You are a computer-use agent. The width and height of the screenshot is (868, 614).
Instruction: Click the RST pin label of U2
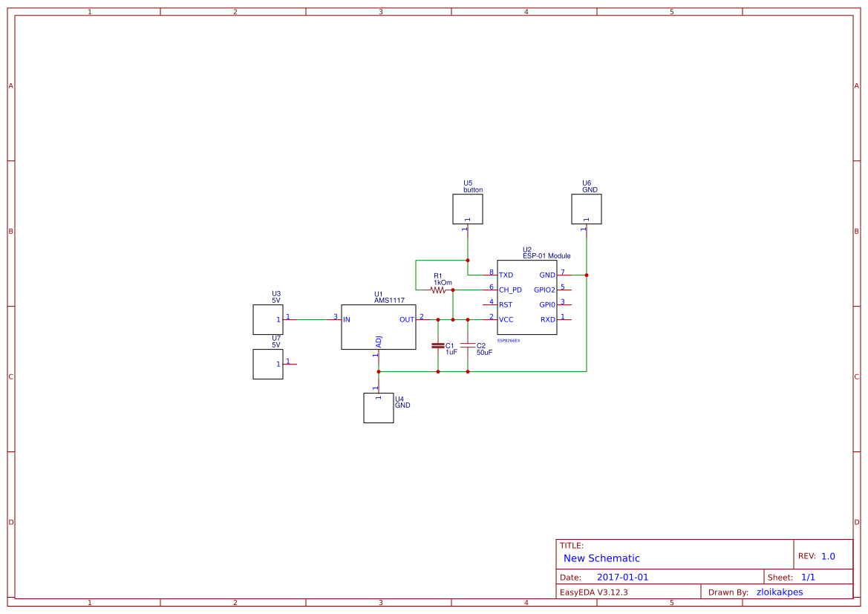pos(504,304)
